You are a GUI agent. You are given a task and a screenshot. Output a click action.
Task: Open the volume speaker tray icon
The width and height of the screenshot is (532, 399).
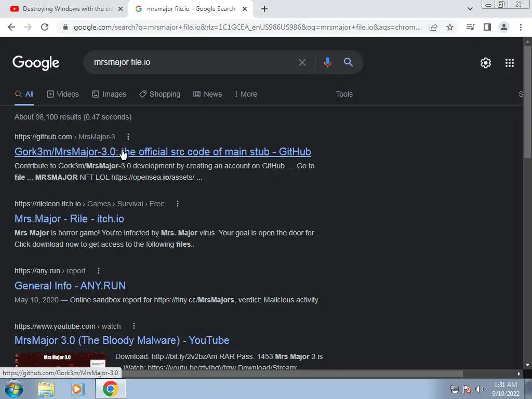click(479, 389)
